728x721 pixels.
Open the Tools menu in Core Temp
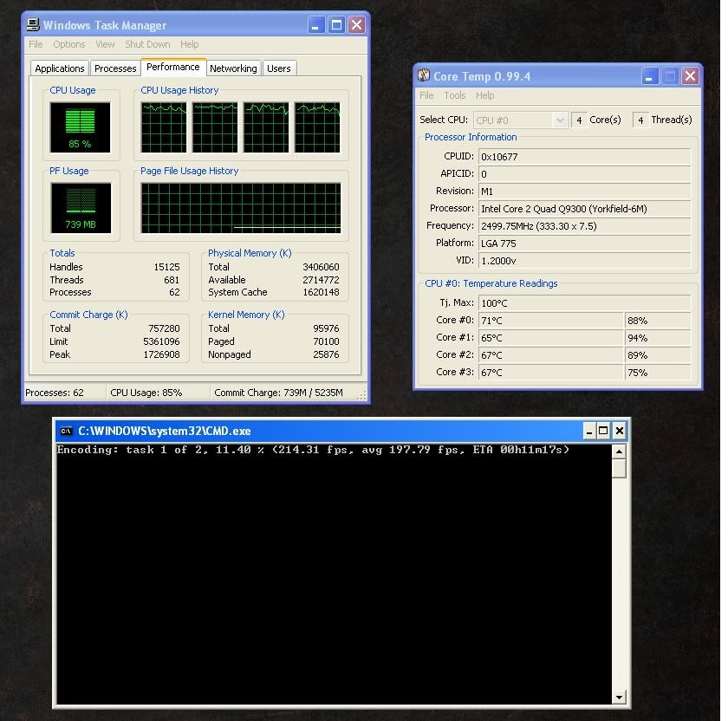(x=457, y=95)
